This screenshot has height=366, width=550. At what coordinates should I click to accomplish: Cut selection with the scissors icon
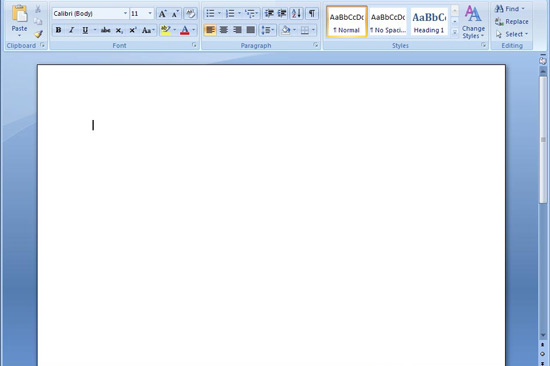(38, 9)
